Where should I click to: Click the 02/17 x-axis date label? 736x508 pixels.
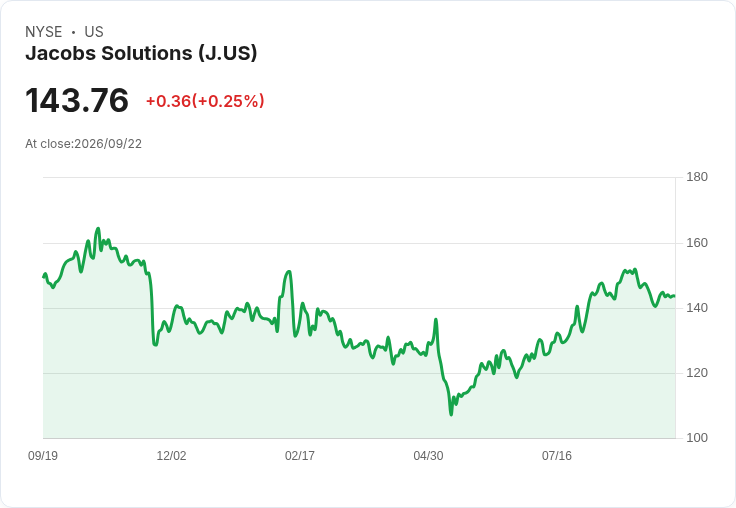pos(300,455)
